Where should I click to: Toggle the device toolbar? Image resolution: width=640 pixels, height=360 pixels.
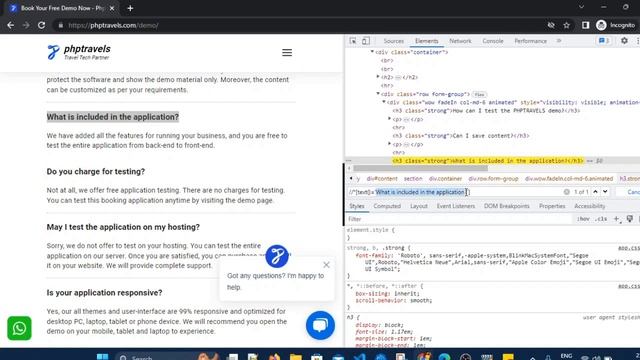click(x=366, y=41)
